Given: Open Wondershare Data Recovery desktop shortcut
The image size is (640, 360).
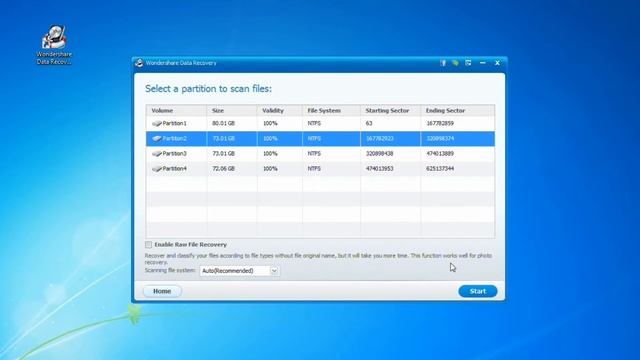Looking at the screenshot, I should [x=54, y=44].
